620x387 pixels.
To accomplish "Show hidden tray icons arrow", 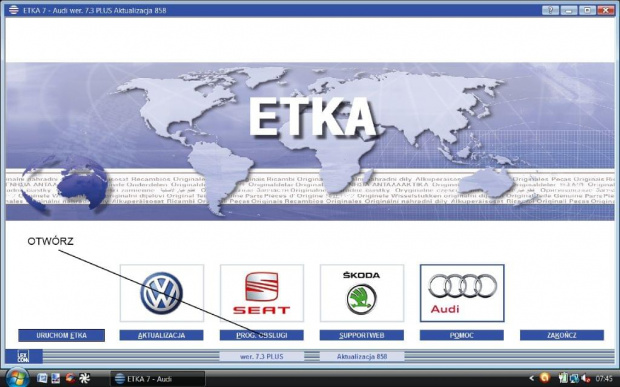I will [x=532, y=378].
